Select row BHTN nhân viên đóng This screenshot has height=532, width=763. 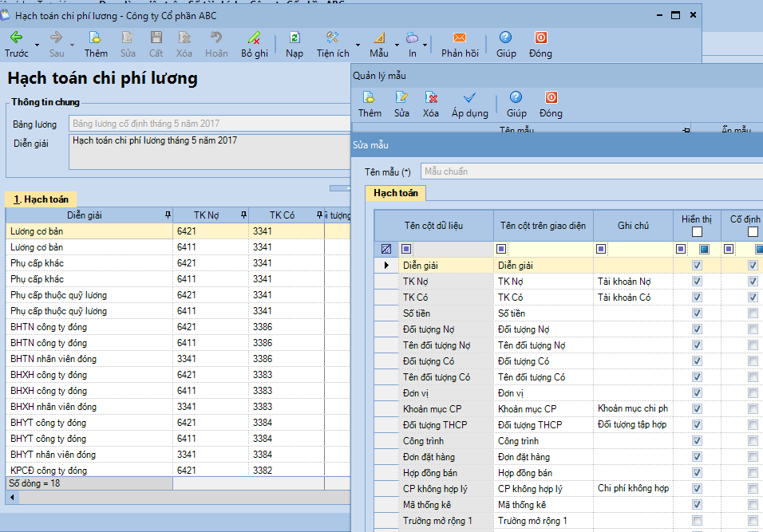[178, 359]
